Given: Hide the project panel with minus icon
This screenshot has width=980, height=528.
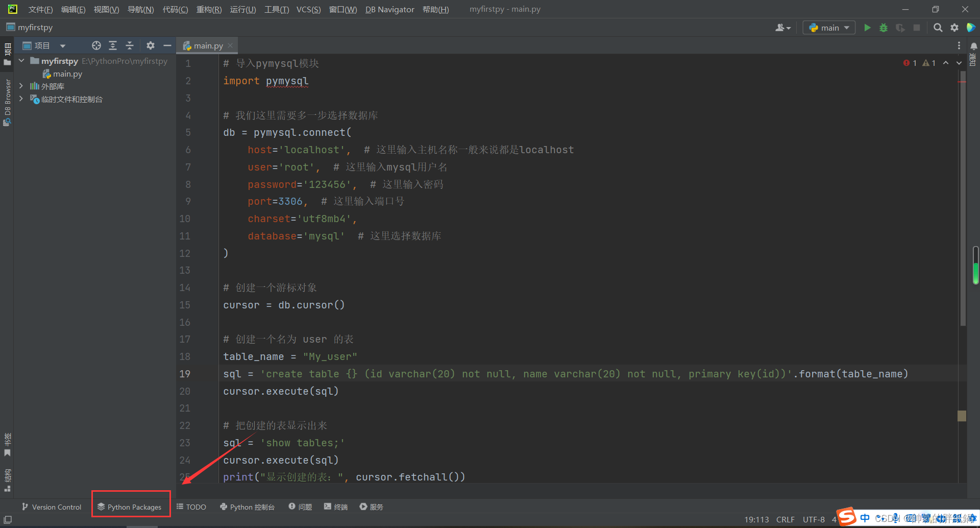Looking at the screenshot, I should tap(167, 45).
